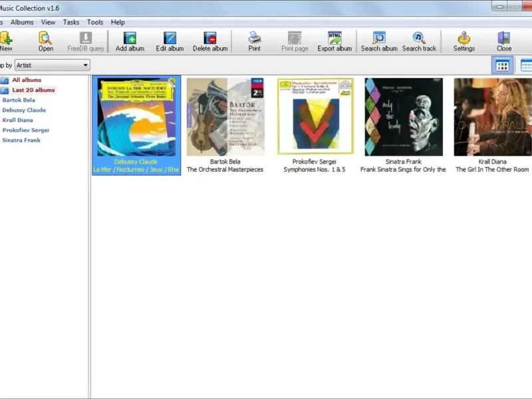The image size is (532, 399).
Task: Click 'Frank Sinatra Sings for Only the' title
Action: (403, 170)
